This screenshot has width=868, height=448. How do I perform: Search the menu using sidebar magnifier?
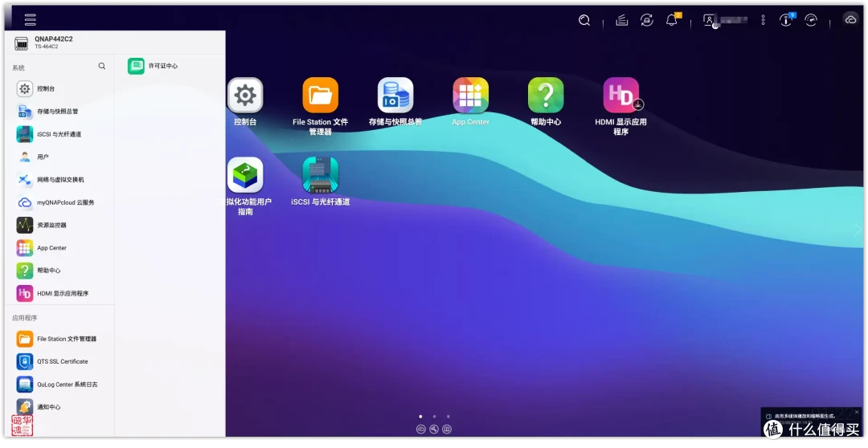click(102, 66)
